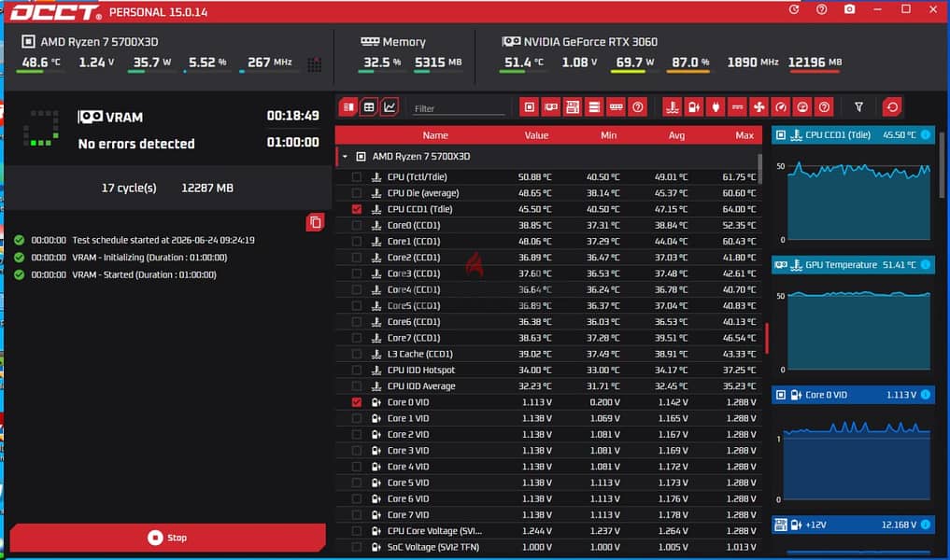
Task: Uncheck the Core 0 VID checkbox
Action: coord(356,402)
